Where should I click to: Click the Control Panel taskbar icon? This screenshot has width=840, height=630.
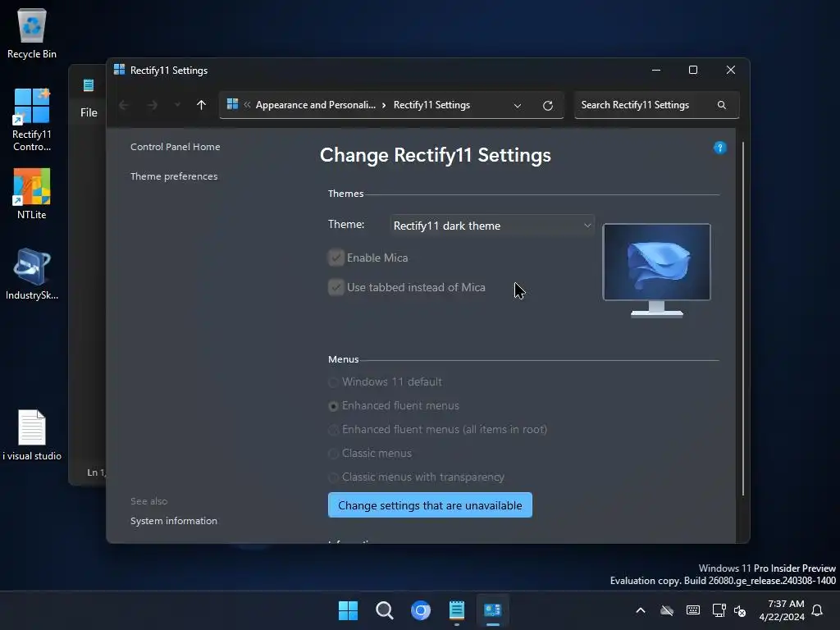coord(492,610)
